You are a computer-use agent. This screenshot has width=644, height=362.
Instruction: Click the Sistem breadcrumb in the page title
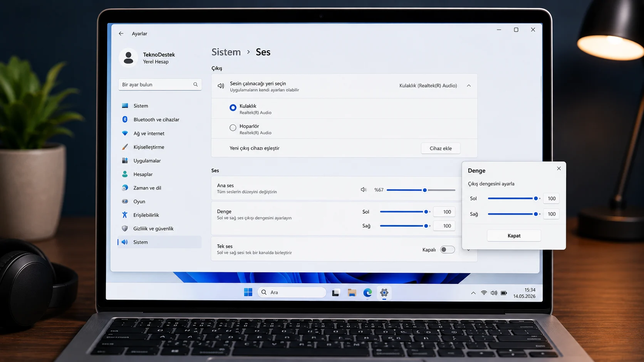click(226, 52)
